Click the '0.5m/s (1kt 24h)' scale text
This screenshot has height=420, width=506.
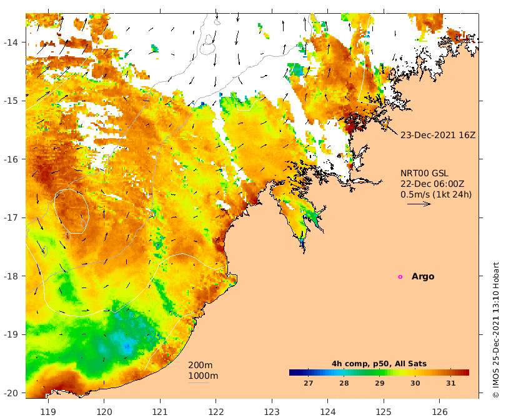coord(436,194)
